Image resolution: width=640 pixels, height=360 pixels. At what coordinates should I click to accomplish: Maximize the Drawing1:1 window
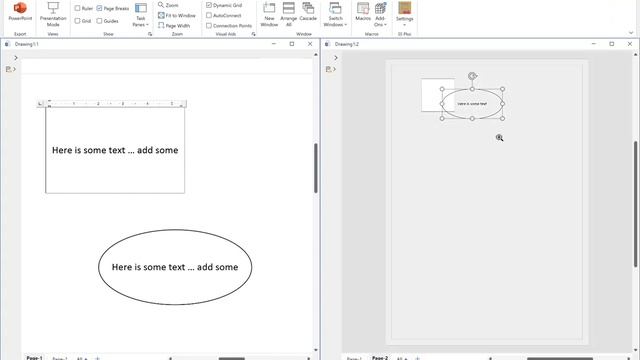pos(292,44)
